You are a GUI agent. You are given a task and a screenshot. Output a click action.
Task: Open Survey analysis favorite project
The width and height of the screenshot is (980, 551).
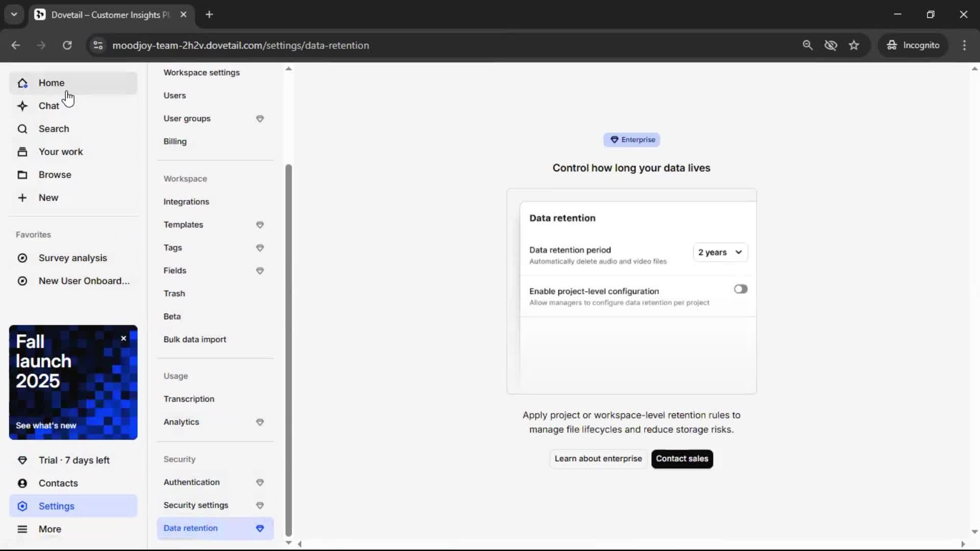72,258
